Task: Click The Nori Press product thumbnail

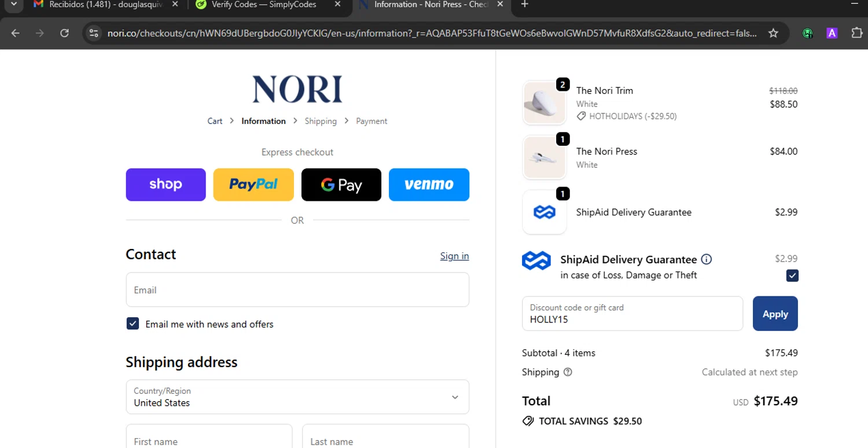Action: tap(544, 157)
